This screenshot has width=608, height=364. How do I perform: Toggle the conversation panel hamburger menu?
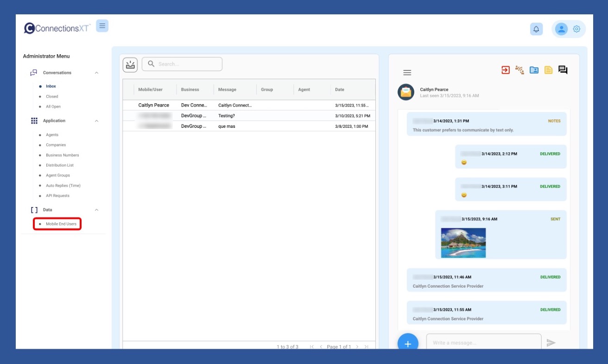(x=407, y=73)
